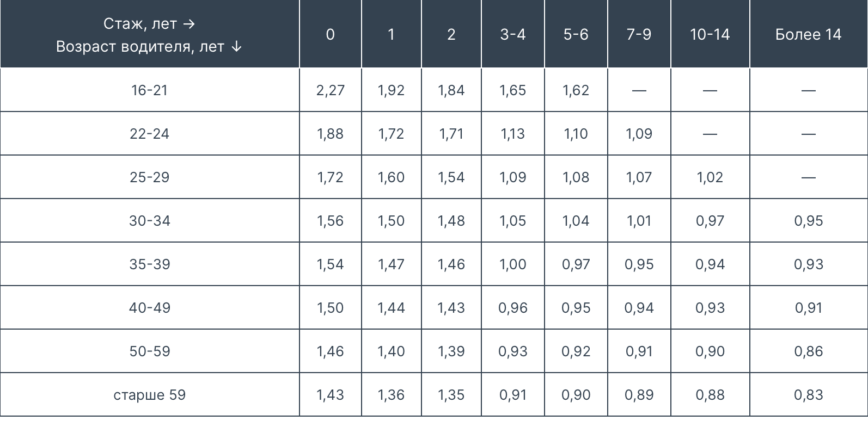The width and height of the screenshot is (868, 421).
Task: Select the 1,13 cell in row 22-24
Action: [x=513, y=134]
